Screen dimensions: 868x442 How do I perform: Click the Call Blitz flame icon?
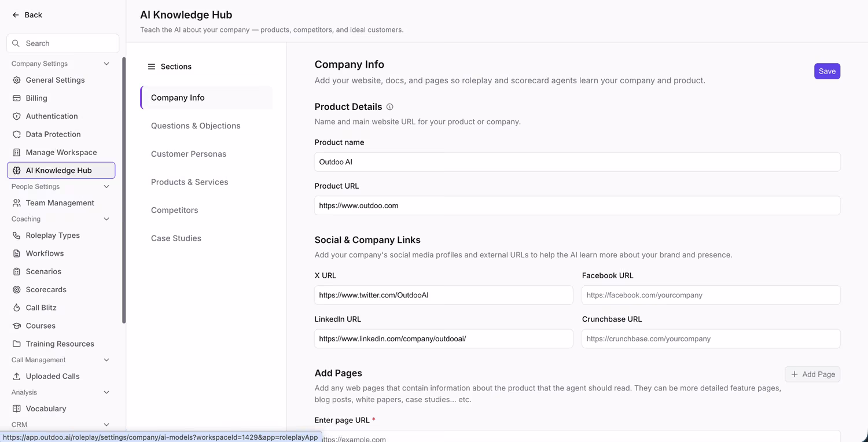(x=16, y=308)
